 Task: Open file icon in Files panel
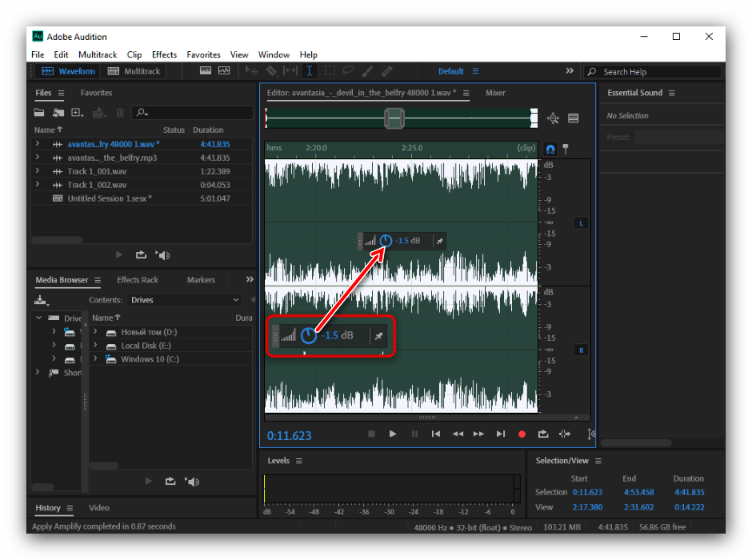click(x=40, y=113)
